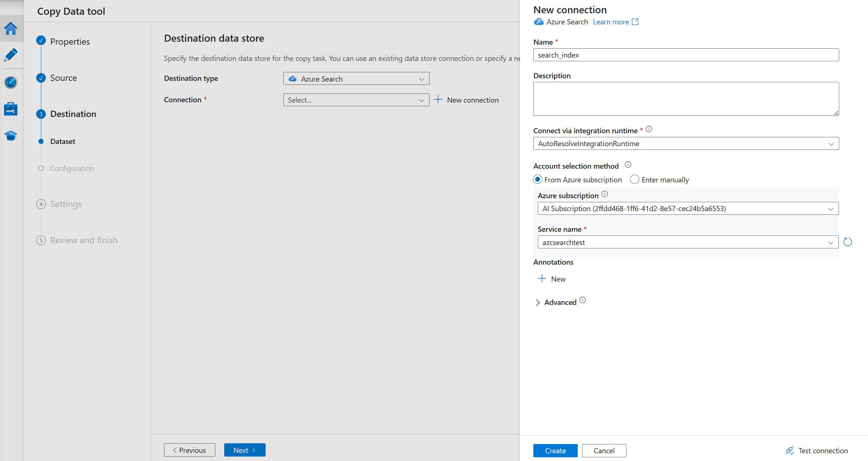868x461 pixels.
Task: Click the New connection link
Action: point(473,100)
